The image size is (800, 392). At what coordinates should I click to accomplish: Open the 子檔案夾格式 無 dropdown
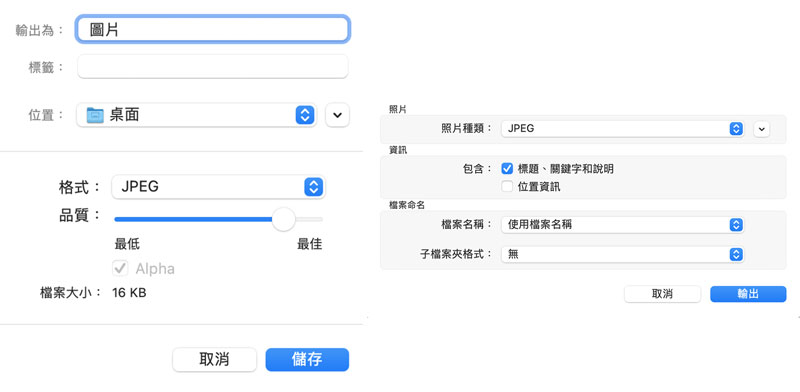622,254
